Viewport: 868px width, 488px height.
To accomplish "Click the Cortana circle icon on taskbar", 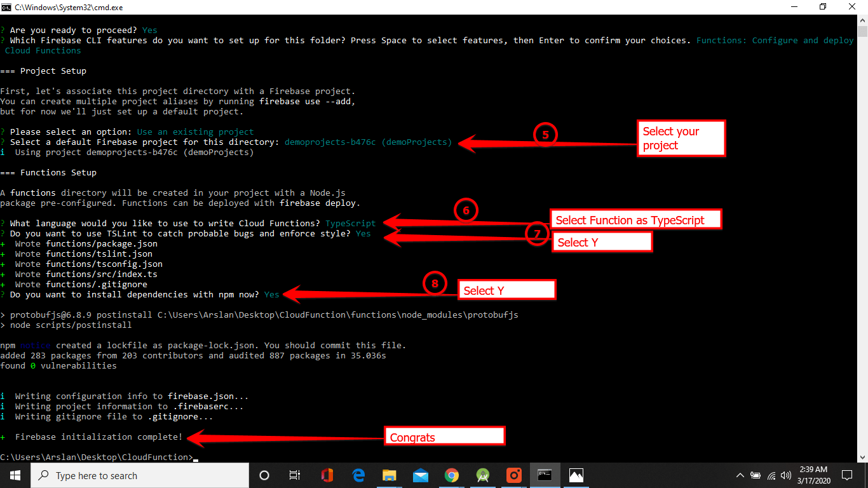I will pyautogui.click(x=264, y=475).
